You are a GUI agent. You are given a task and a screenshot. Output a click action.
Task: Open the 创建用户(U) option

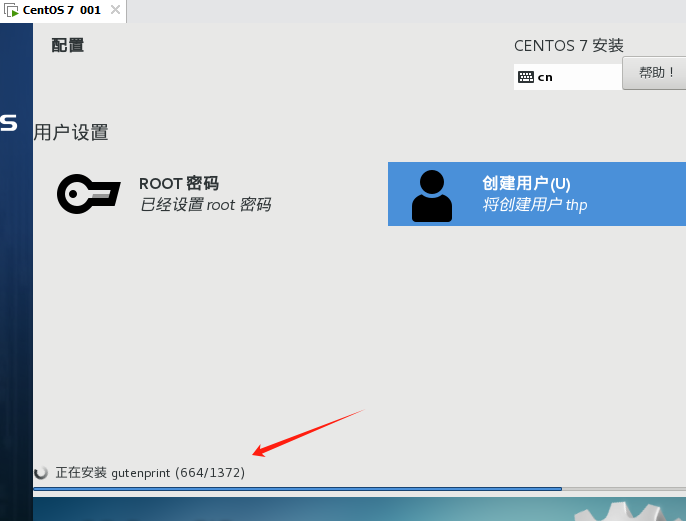point(537,194)
